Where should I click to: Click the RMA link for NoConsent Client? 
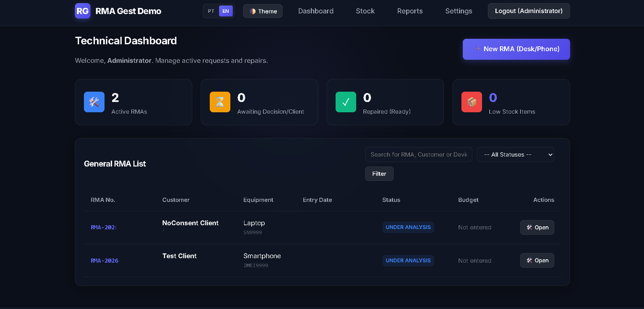(104, 227)
